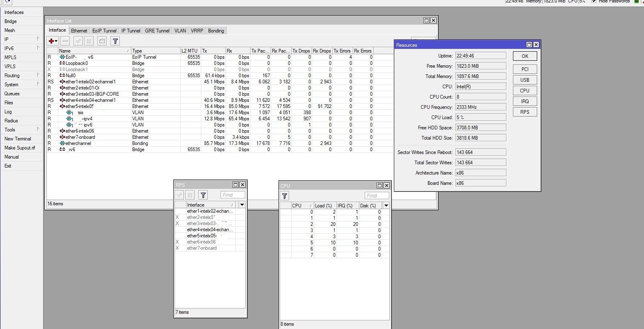Click the IRQ button in Resources
Viewport: 644px width, 329px height.
point(524,101)
